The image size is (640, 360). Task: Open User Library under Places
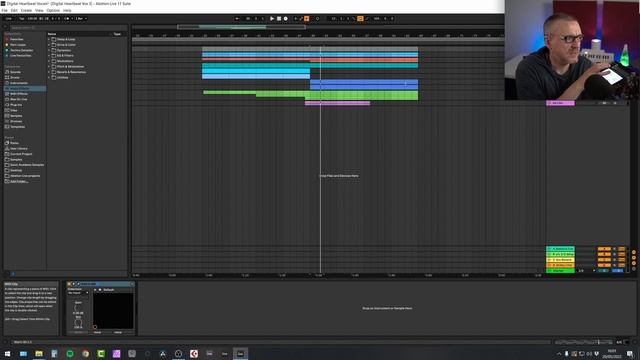tap(19, 149)
